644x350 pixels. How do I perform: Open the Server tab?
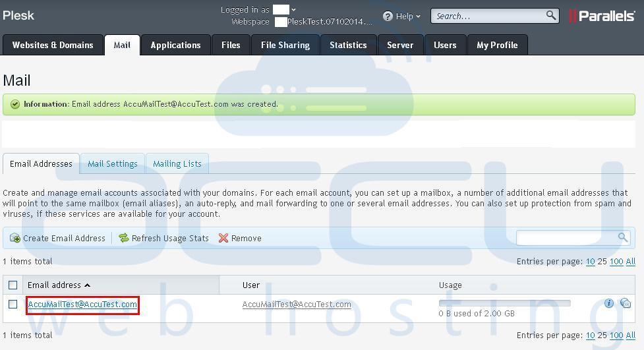point(400,45)
